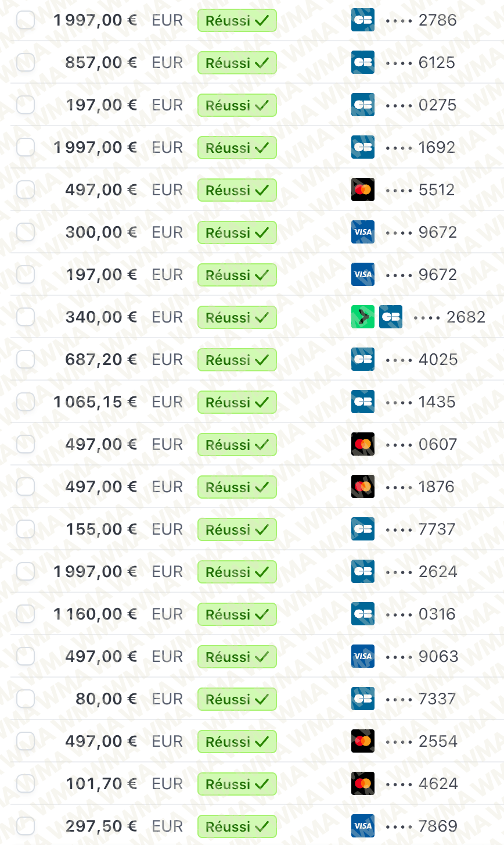Click the Mastercard icon for card 4624
504x845 pixels.
point(363,784)
